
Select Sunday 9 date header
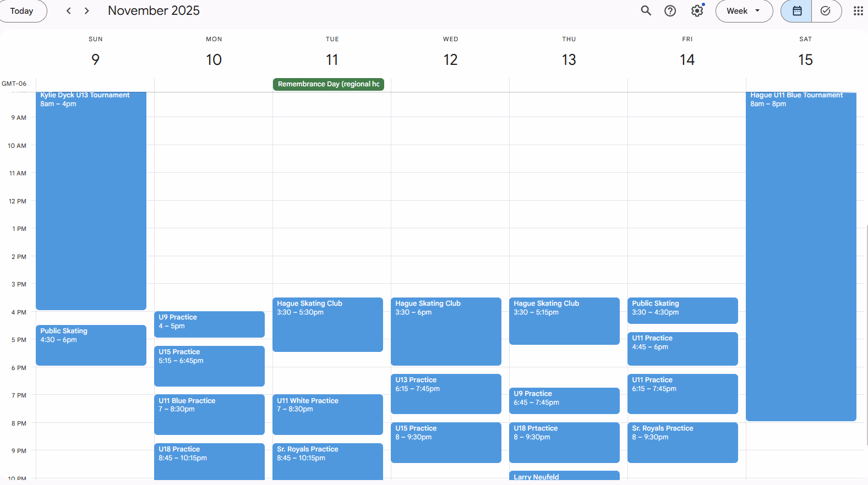pyautogui.click(x=95, y=59)
